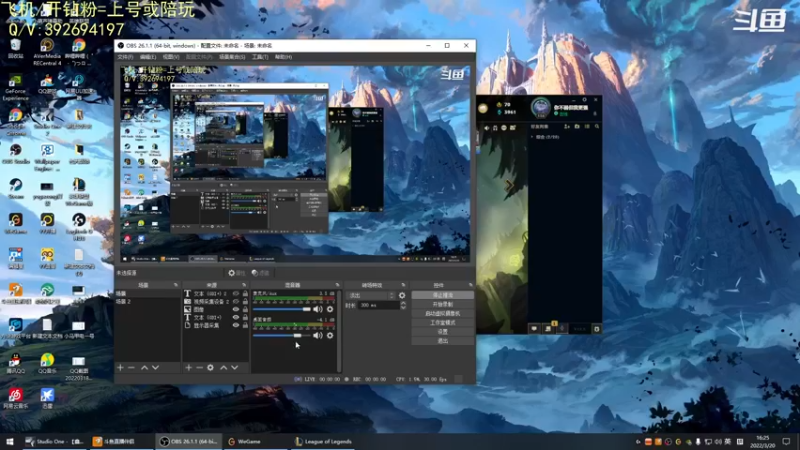800x450 pixels.
Task: Toggle visibility of the top text source
Action: click(x=236, y=294)
